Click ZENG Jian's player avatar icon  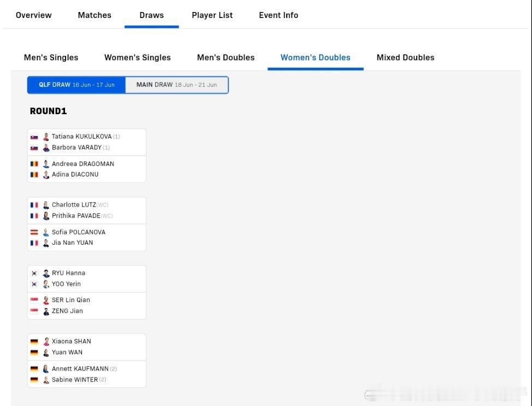click(46, 311)
